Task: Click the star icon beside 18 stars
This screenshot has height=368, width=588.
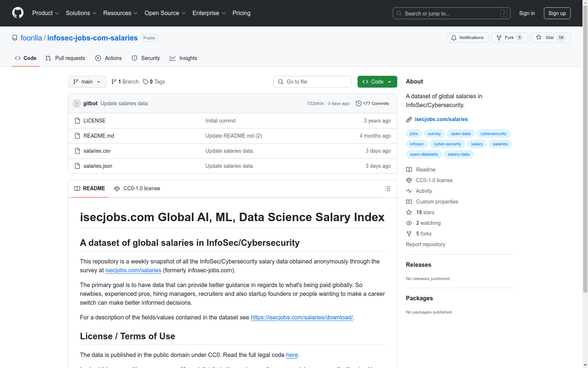Action: (409, 212)
